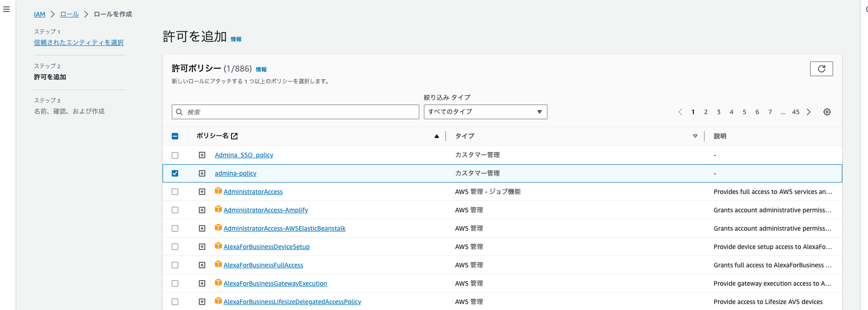
Task: Go to page 5 of policies
Action: (x=744, y=112)
